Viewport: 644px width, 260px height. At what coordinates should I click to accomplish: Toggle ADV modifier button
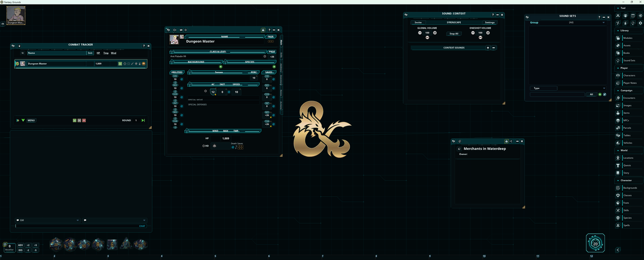pos(21,245)
